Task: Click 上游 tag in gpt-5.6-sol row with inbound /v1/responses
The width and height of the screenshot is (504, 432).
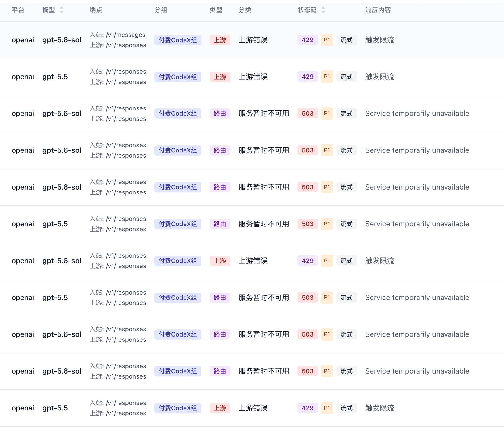Action: point(220,261)
